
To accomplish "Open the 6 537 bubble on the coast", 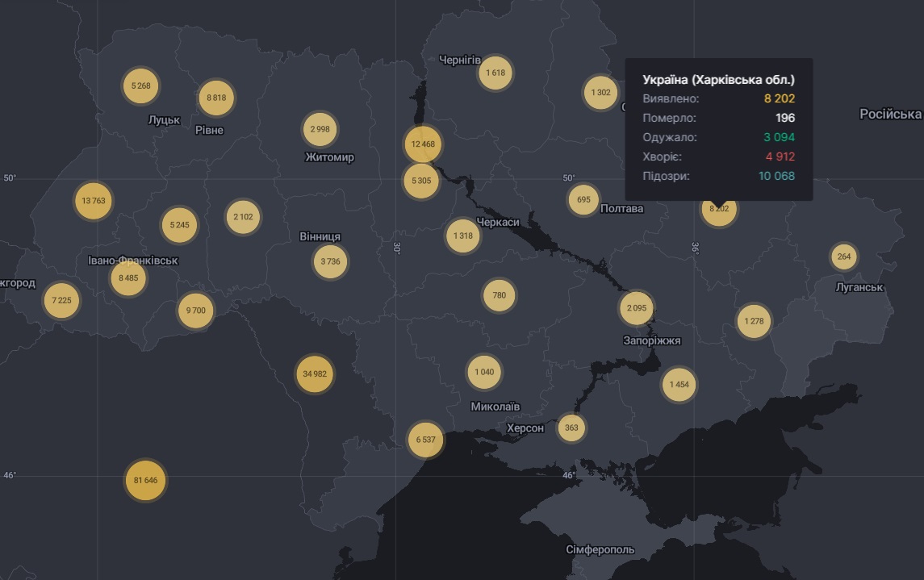I will tap(425, 440).
